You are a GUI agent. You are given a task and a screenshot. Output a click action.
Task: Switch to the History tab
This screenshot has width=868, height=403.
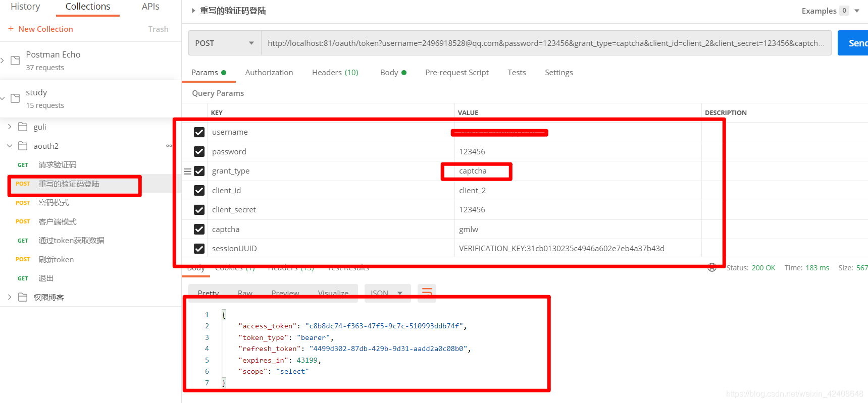pyautogui.click(x=25, y=7)
